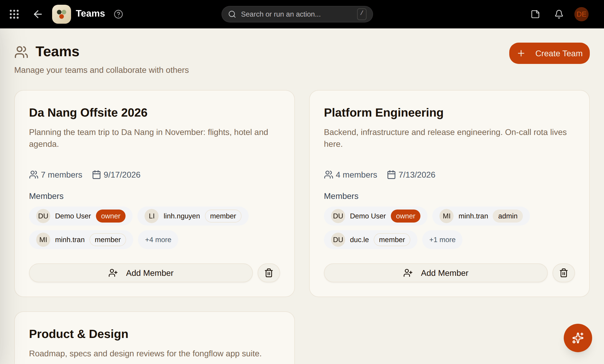
Task: Add Member to Platform Engineering
Action: coord(436,273)
